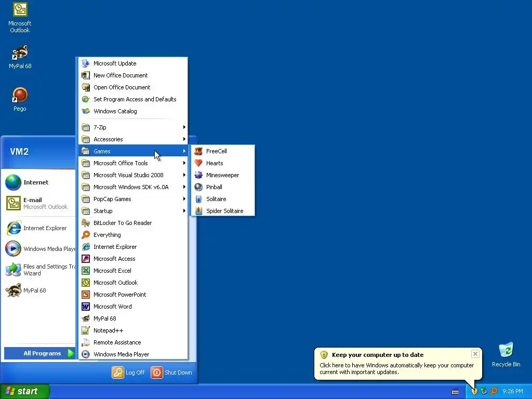Expand the PopCap Games folder
The image size is (532, 399).
click(x=133, y=199)
